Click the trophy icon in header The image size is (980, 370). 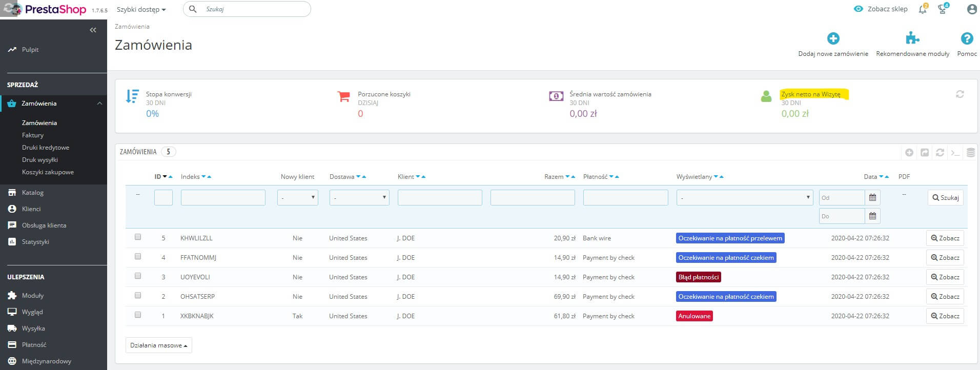click(x=942, y=9)
